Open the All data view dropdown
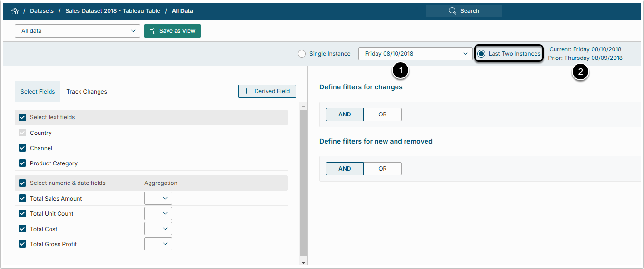Screen dimensions: 644x269 tap(78, 31)
